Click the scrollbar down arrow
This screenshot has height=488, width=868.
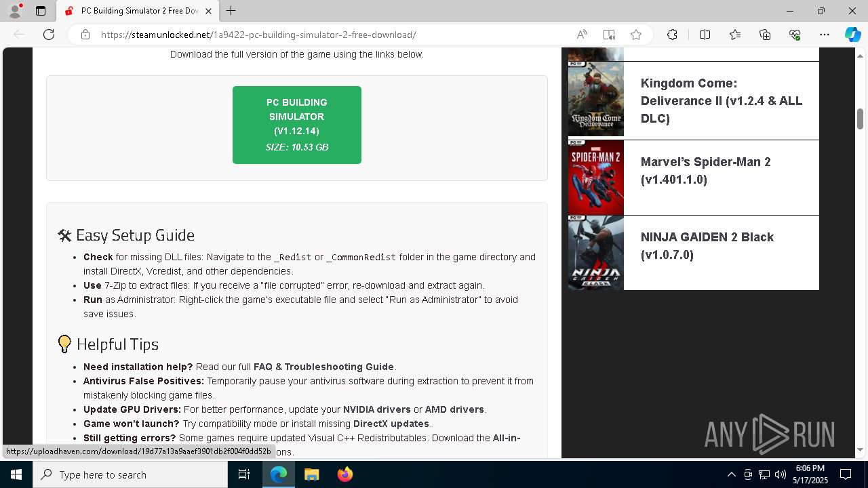[860, 450]
